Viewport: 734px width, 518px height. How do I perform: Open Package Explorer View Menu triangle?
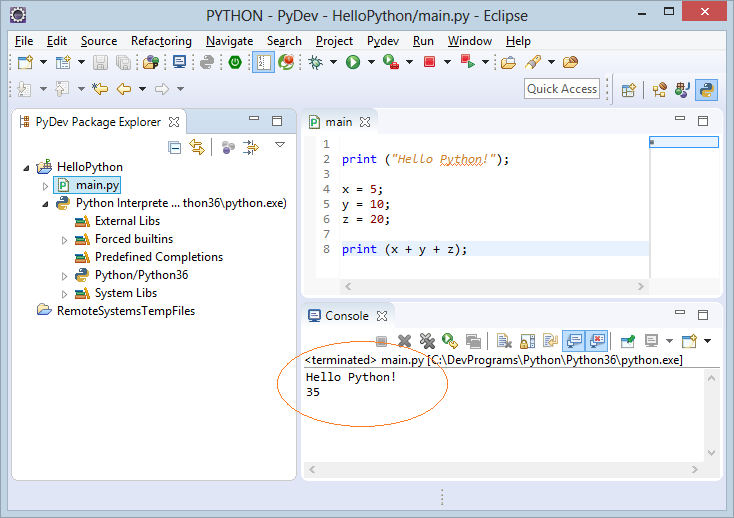pyautogui.click(x=280, y=145)
